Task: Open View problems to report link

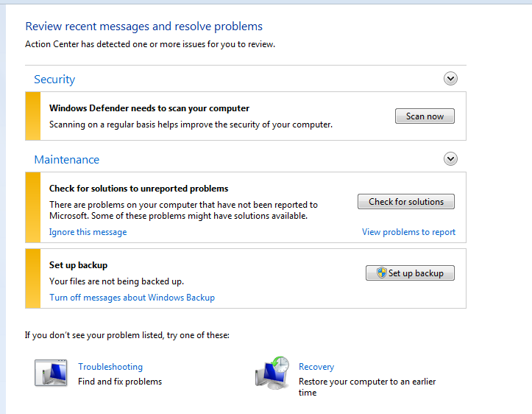Action: pyautogui.click(x=408, y=232)
